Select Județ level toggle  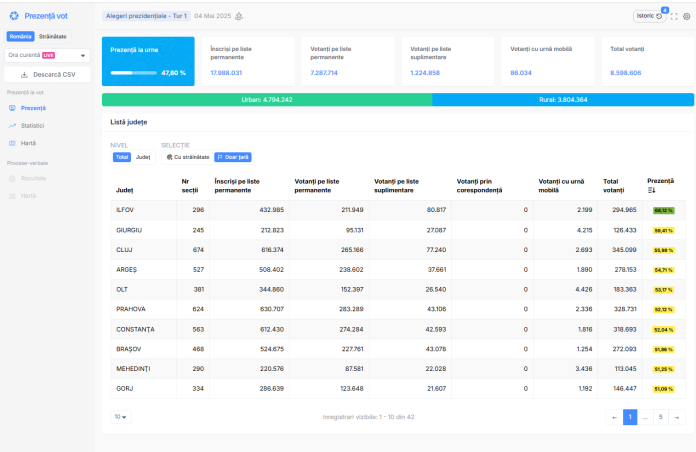pos(143,157)
